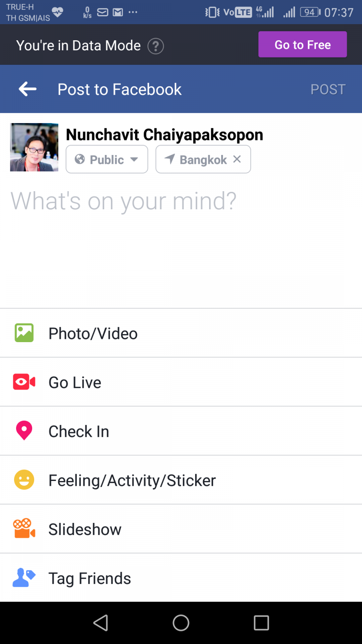Tap the back arrow icon

28,89
